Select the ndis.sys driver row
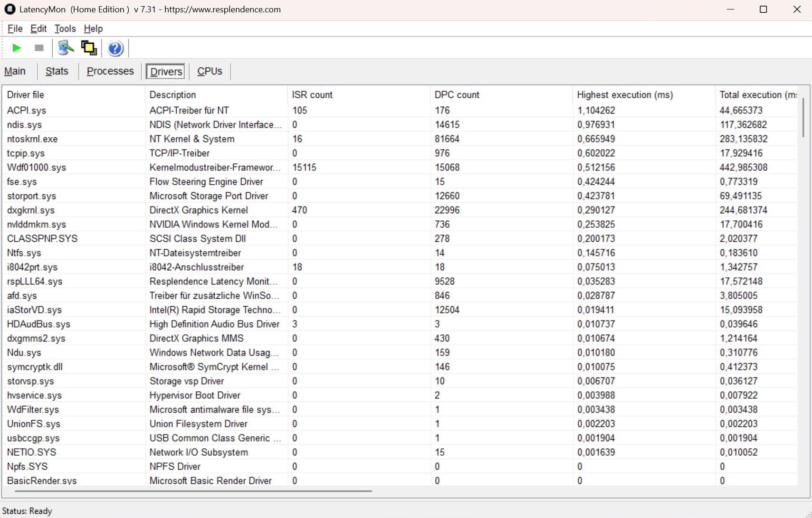The image size is (812, 518). click(x=400, y=124)
